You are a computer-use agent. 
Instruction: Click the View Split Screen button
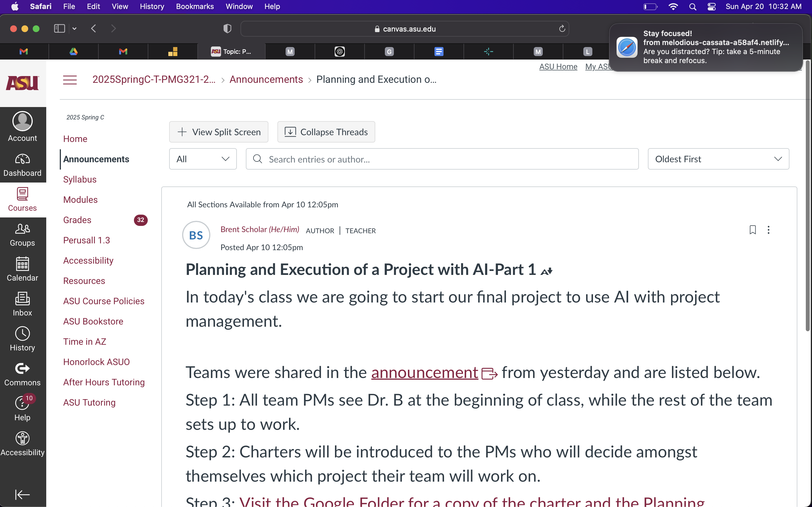(219, 132)
